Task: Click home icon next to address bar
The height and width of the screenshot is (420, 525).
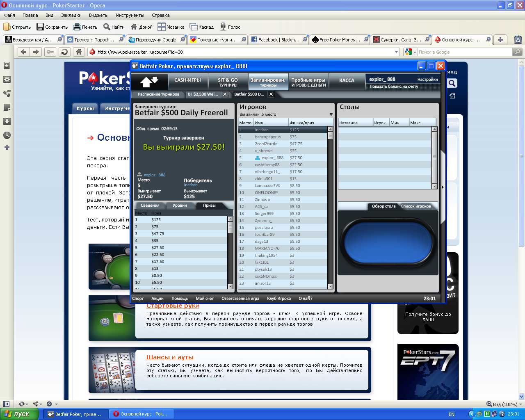Action: 79,52
